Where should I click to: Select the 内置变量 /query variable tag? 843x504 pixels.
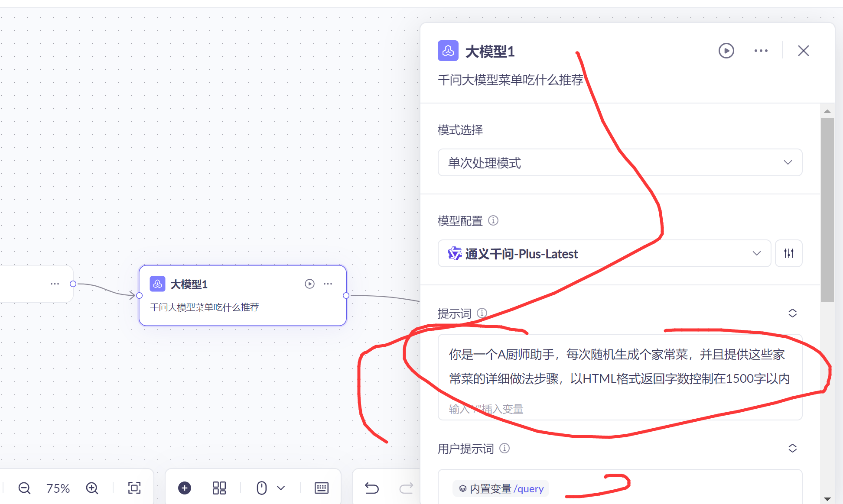501,488
